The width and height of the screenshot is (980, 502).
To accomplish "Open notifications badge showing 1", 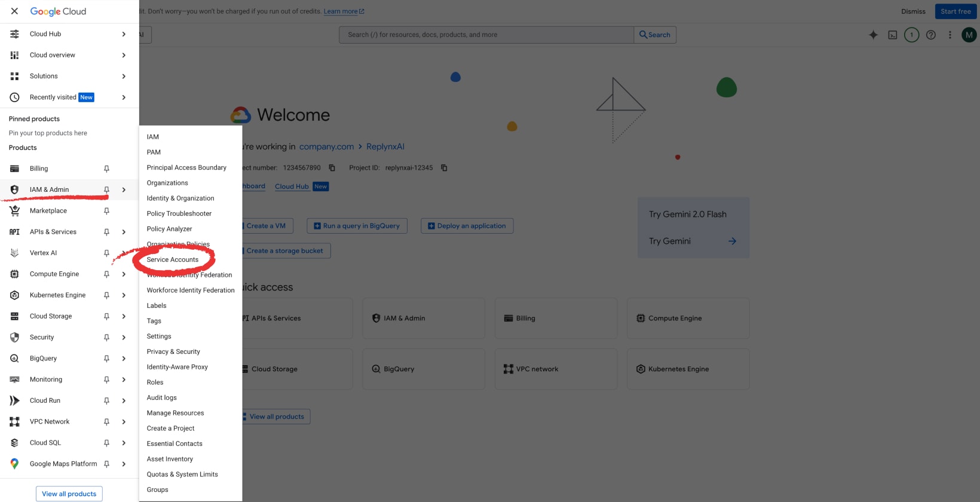I will (911, 35).
